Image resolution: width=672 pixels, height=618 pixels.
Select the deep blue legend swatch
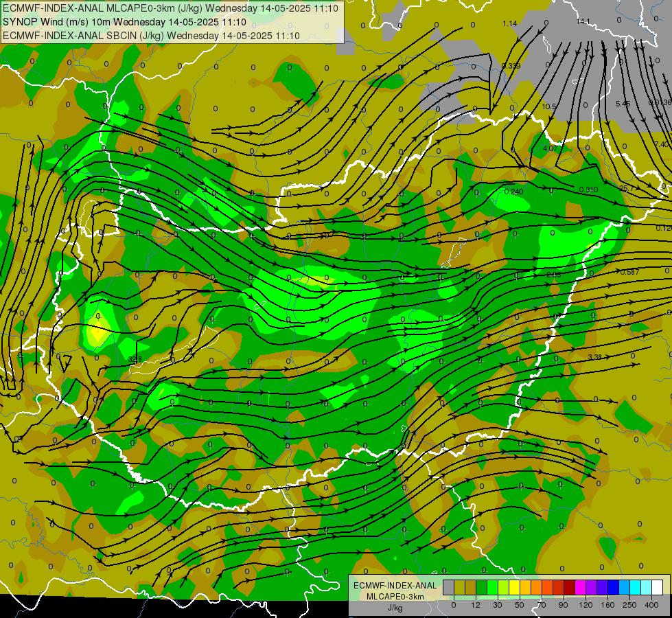coord(614,587)
